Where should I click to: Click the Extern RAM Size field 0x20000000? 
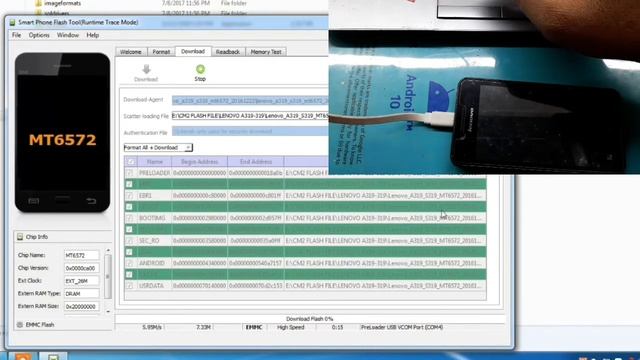coord(81,306)
